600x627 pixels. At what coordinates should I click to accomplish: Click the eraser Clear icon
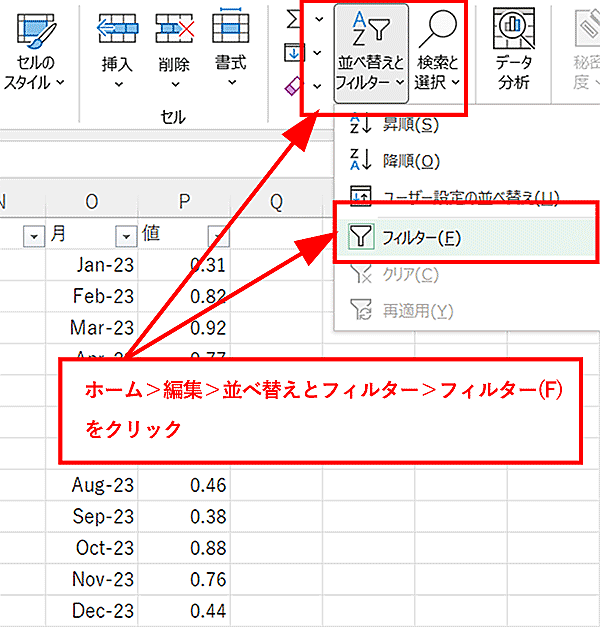294,86
